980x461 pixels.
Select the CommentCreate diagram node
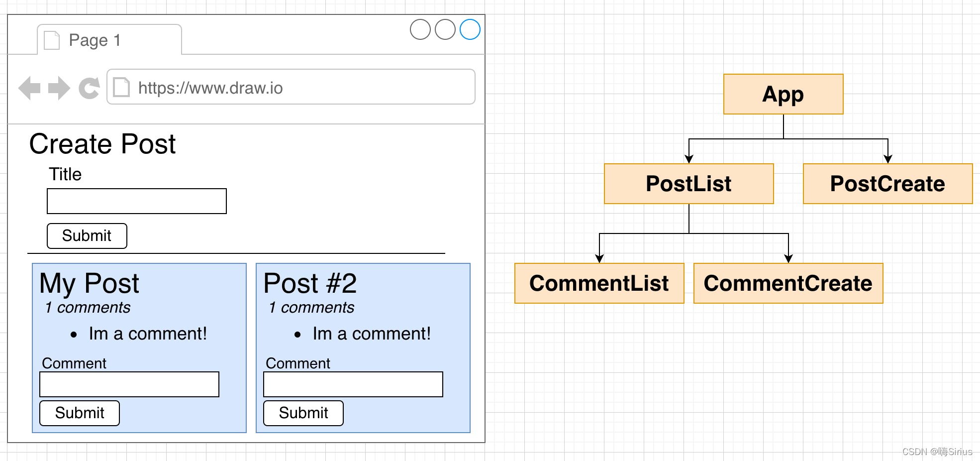tap(788, 283)
